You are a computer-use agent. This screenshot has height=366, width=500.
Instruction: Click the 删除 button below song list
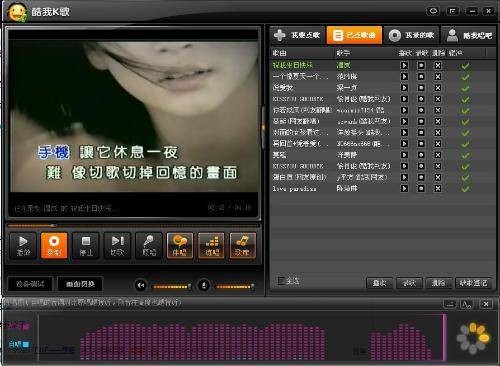click(438, 283)
